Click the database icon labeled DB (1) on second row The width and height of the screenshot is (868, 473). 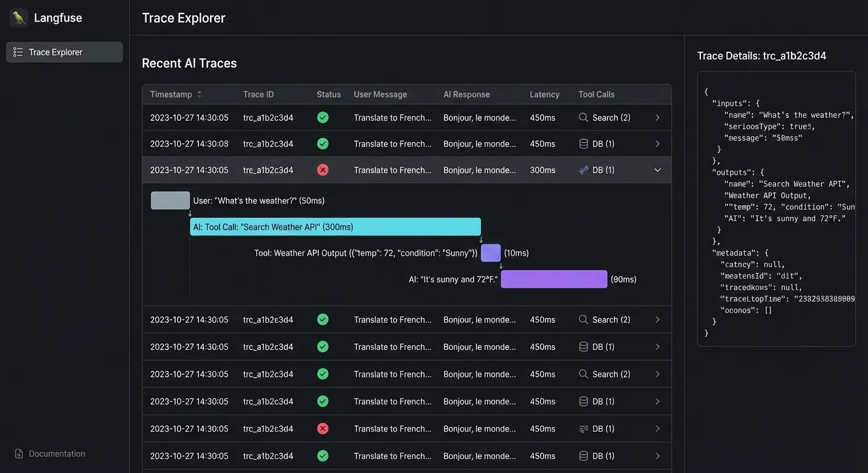pyautogui.click(x=583, y=143)
